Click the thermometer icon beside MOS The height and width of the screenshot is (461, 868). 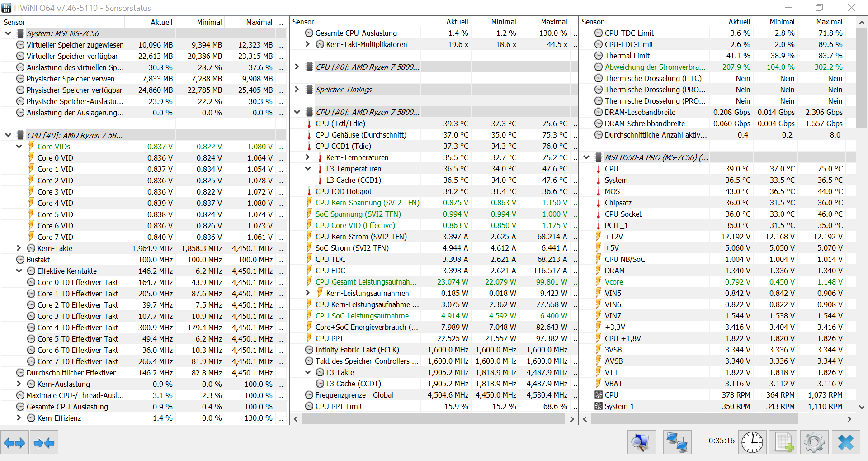pyautogui.click(x=599, y=191)
